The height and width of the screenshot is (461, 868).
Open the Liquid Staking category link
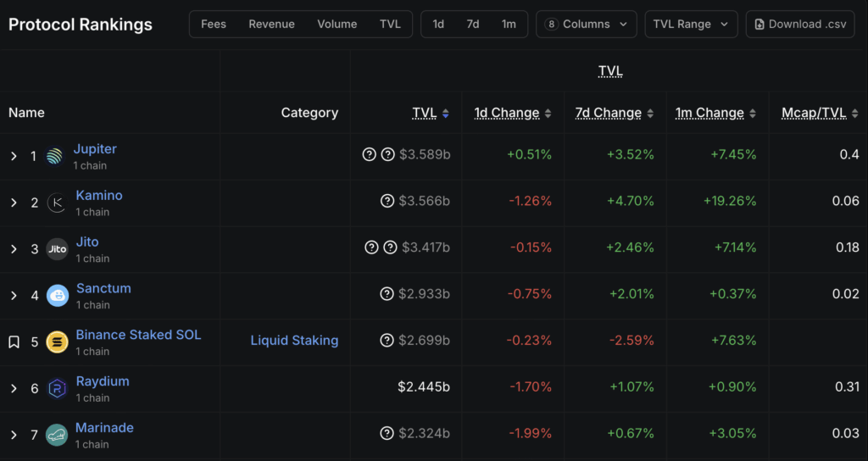pyautogui.click(x=294, y=341)
